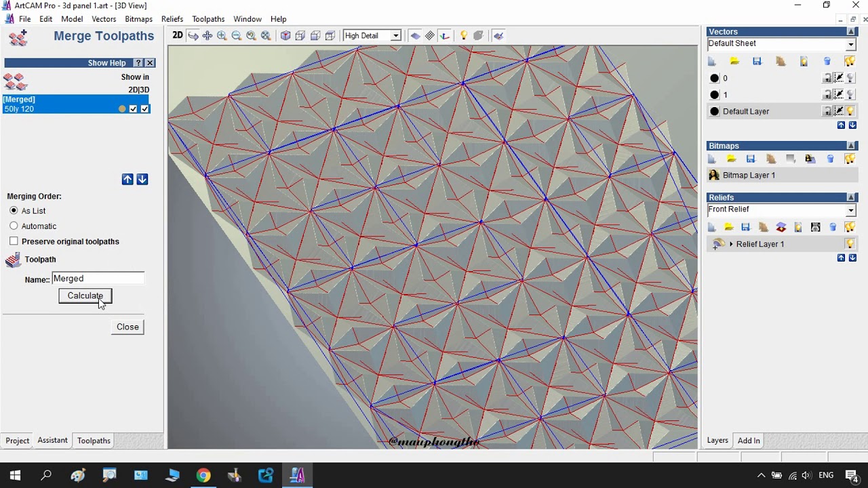Open the Help menu
The image size is (868, 488).
[x=278, y=19]
